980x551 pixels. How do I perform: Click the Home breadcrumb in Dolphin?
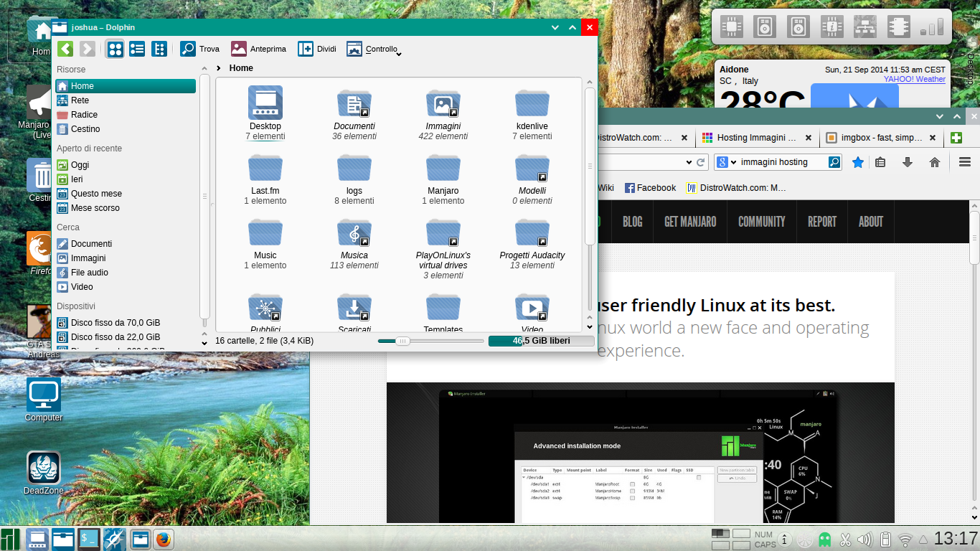241,68
